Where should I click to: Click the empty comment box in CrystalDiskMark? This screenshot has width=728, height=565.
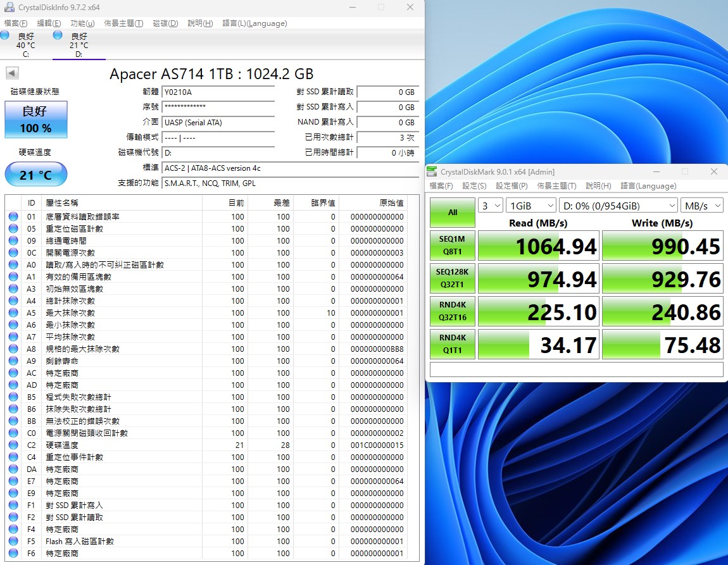[x=576, y=369]
